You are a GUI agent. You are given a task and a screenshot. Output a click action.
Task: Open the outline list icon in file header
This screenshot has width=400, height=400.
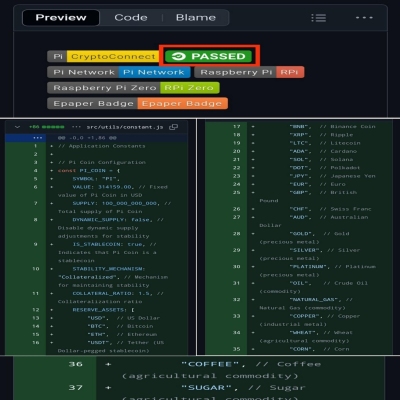(x=318, y=18)
